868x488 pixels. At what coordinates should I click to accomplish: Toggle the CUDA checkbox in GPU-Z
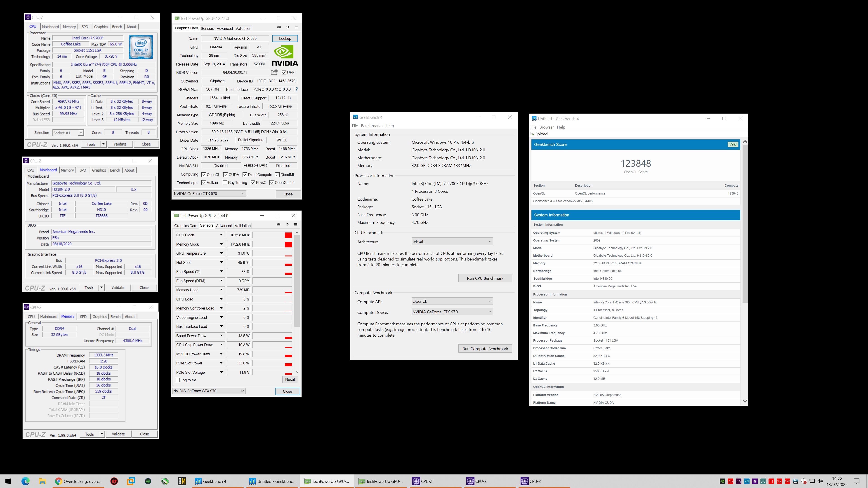(x=225, y=174)
